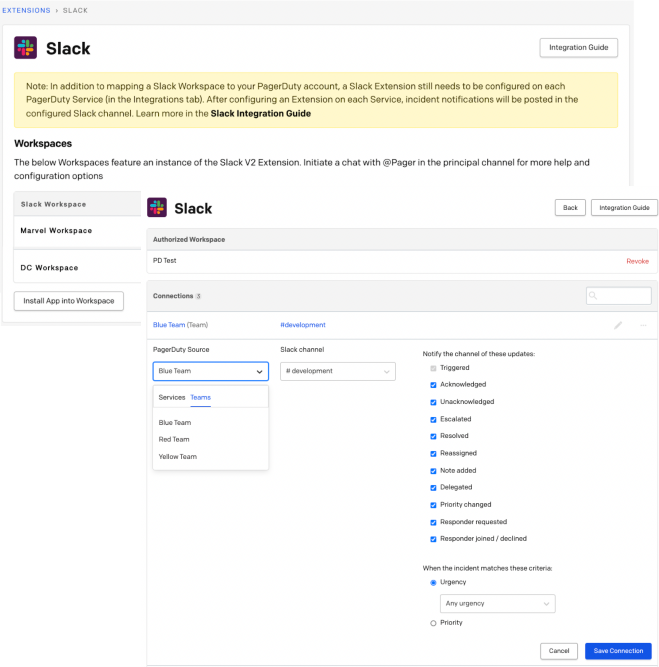The height and width of the screenshot is (667, 659).
Task: Choose Red Team from the list
Action: [174, 440]
